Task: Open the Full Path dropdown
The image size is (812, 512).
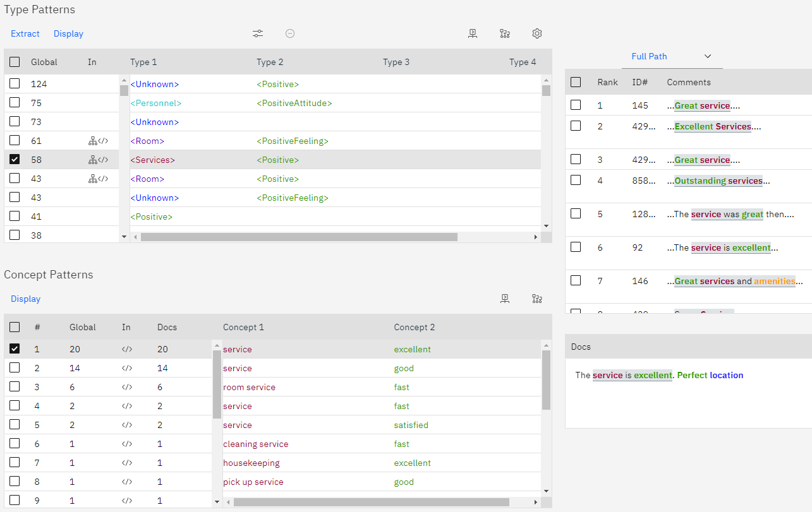Action: 672,56
